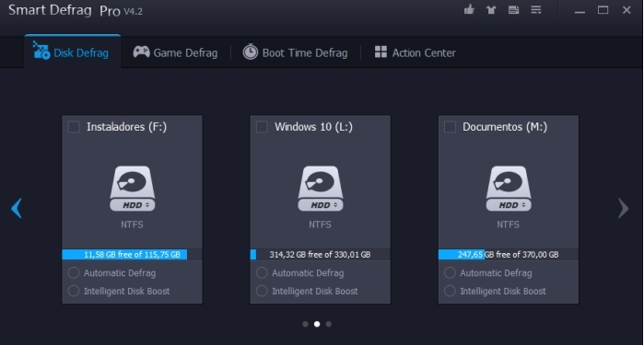Image resolution: width=644 pixels, height=345 pixels.
Task: Check the Documentos (M:) checkbox
Action: click(450, 127)
